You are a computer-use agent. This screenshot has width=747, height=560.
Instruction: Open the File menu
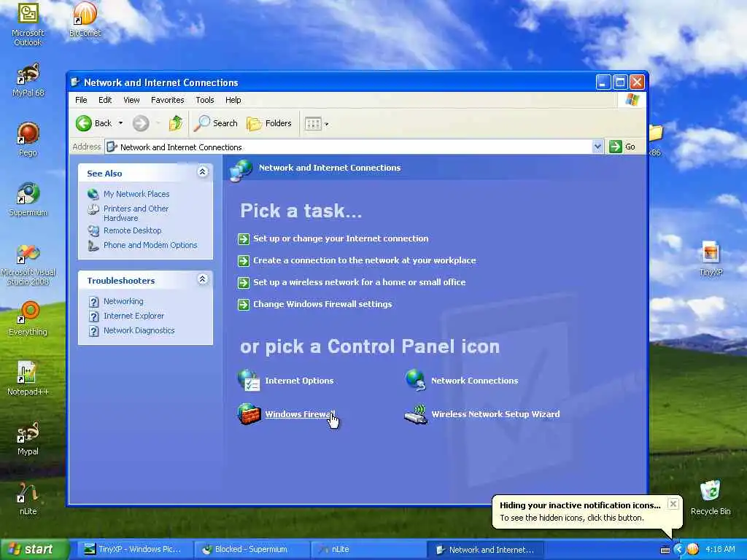tap(81, 100)
